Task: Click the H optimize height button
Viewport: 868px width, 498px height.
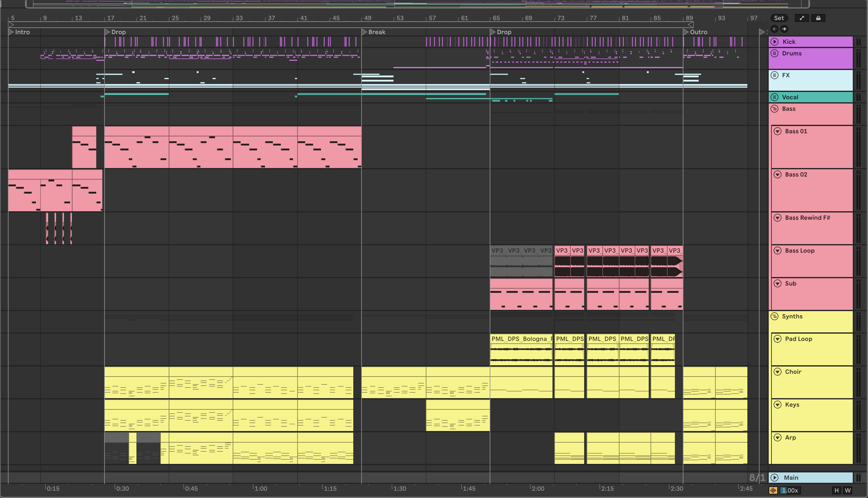Action: coord(837,490)
